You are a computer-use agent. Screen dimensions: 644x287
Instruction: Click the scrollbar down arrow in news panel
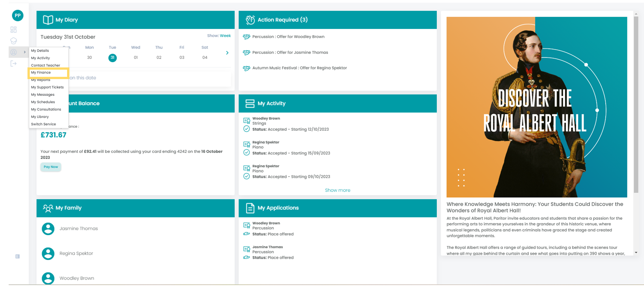click(636, 252)
